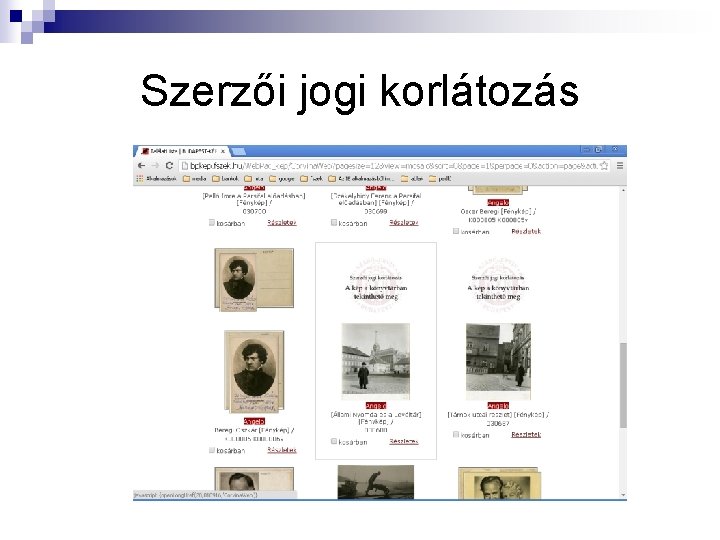Click the browser forward arrow
This screenshot has height=540, width=720.
tap(155, 165)
